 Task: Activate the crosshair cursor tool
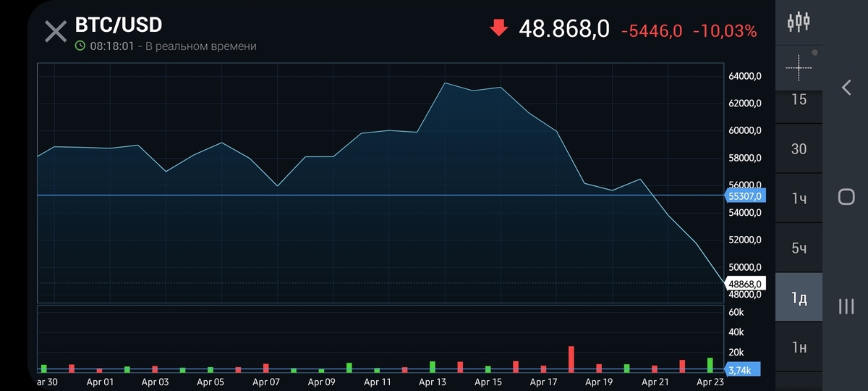[x=799, y=67]
